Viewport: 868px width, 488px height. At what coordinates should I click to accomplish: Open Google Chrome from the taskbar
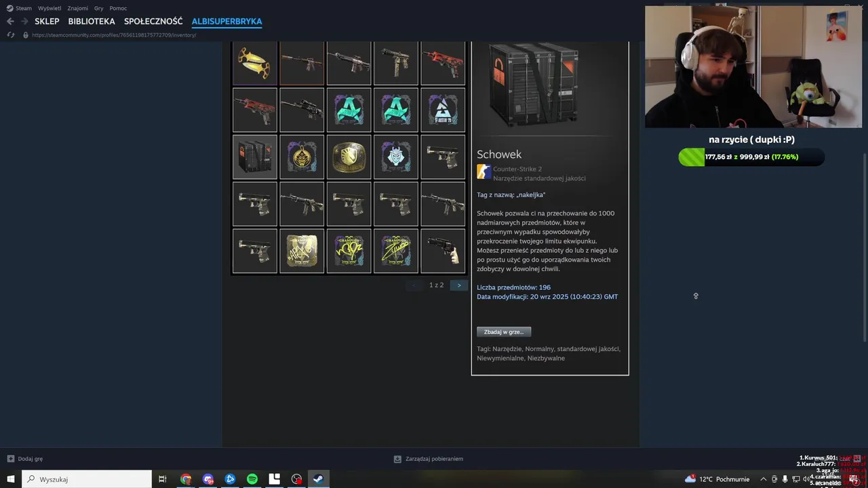[x=186, y=479]
